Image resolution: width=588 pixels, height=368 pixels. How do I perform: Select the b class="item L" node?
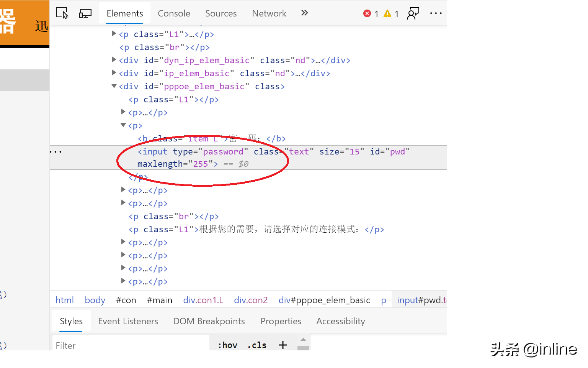click(x=212, y=138)
